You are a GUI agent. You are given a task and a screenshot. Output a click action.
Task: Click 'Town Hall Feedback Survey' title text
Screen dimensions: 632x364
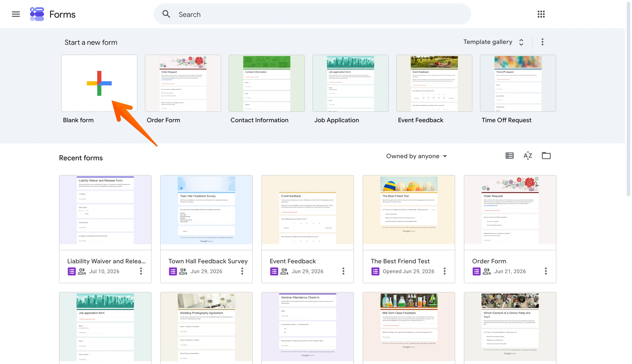208,261
